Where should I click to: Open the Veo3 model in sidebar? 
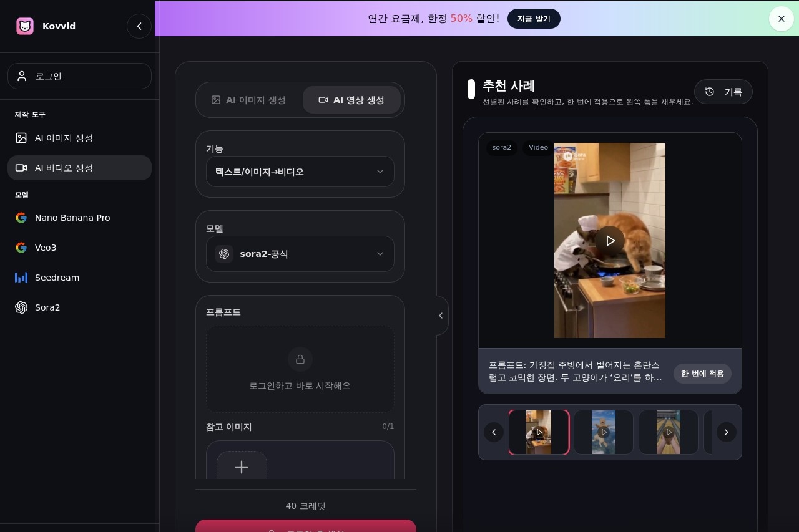[46, 248]
